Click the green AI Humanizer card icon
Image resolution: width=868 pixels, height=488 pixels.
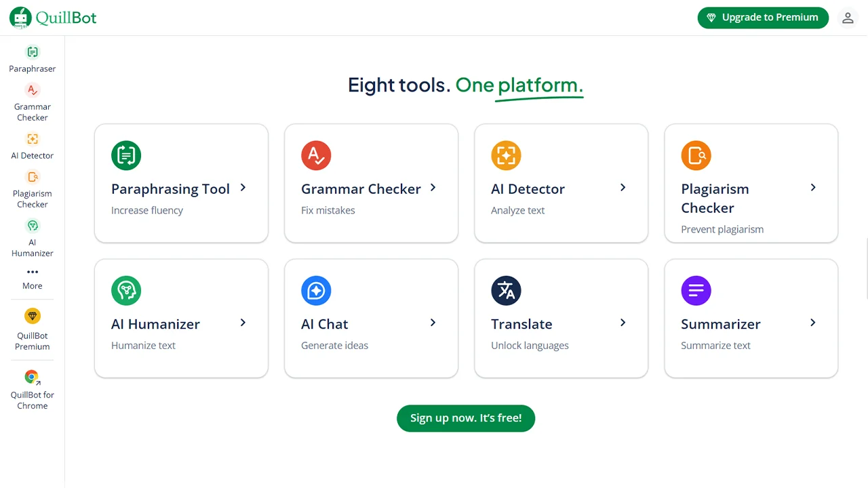(x=126, y=291)
